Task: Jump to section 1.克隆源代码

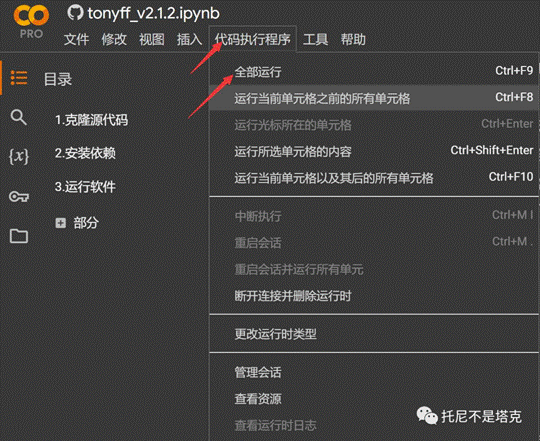Action: tap(91, 120)
